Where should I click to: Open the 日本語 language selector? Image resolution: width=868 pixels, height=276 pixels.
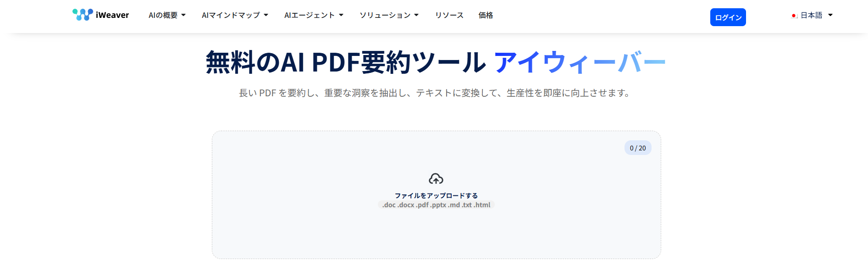pyautogui.click(x=812, y=15)
